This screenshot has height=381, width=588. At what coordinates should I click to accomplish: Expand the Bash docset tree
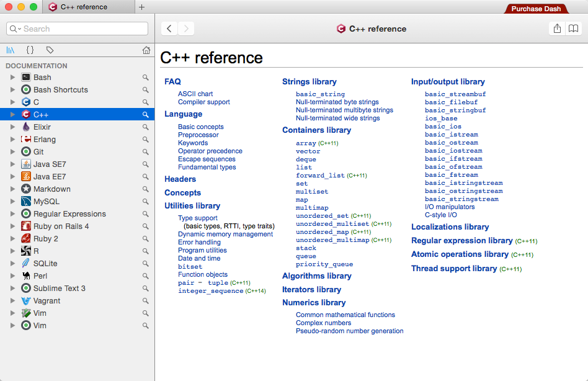pyautogui.click(x=13, y=77)
